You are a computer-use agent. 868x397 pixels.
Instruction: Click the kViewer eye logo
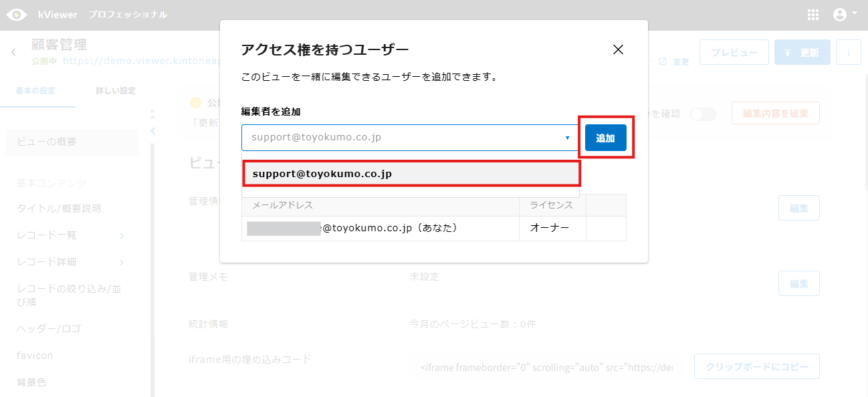[x=17, y=14]
